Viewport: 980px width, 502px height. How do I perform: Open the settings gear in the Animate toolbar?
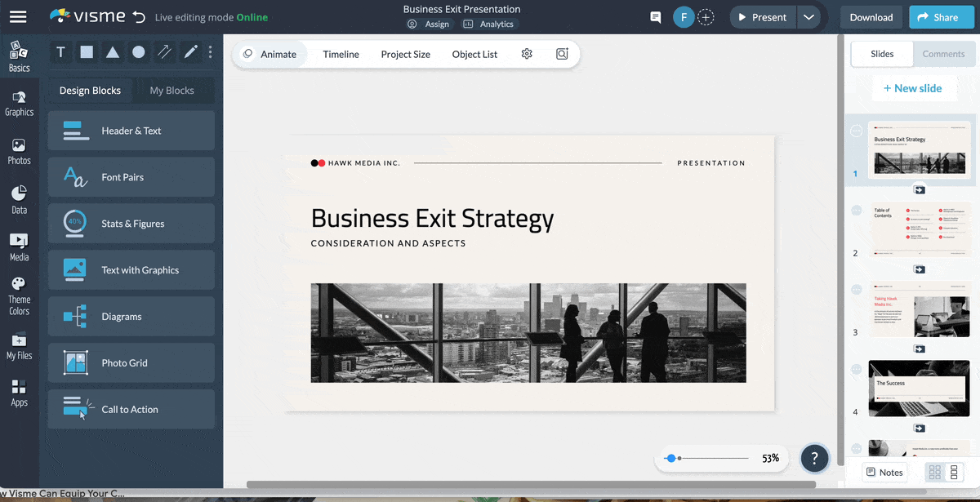pyautogui.click(x=527, y=54)
